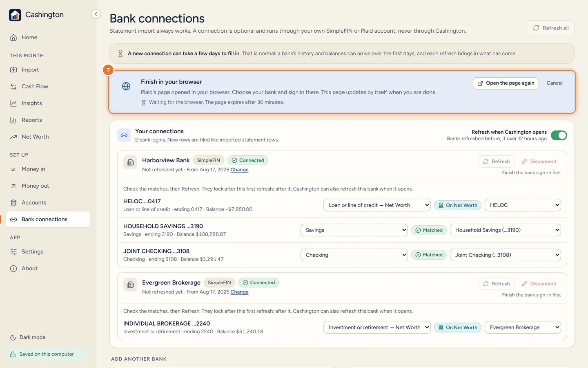Open the Settings sidebar item
The image size is (588, 368).
point(48,252)
